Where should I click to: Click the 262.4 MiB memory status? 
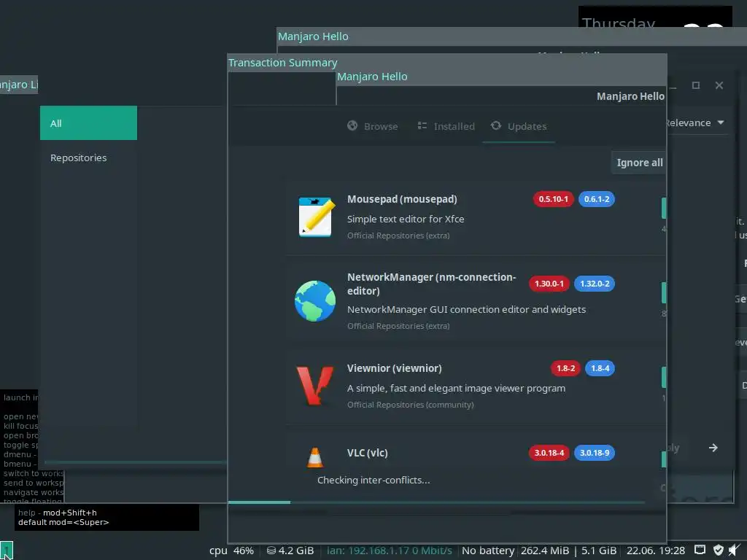pos(545,551)
